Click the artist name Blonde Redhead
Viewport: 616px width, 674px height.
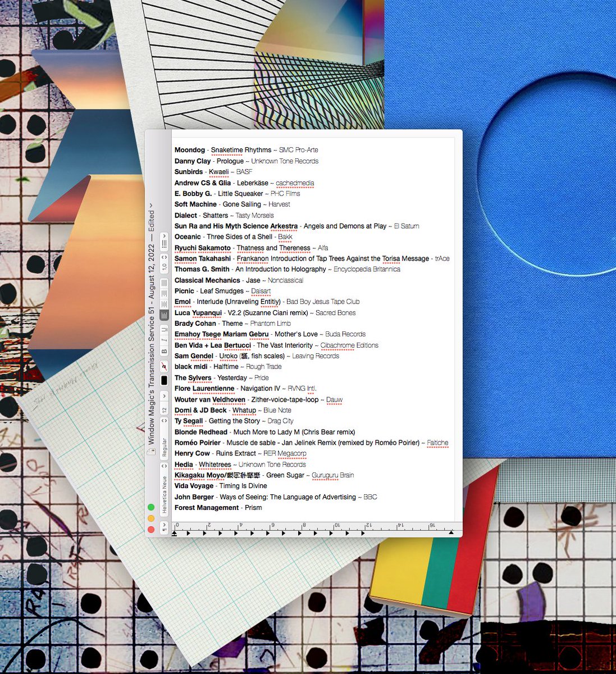[x=201, y=432]
